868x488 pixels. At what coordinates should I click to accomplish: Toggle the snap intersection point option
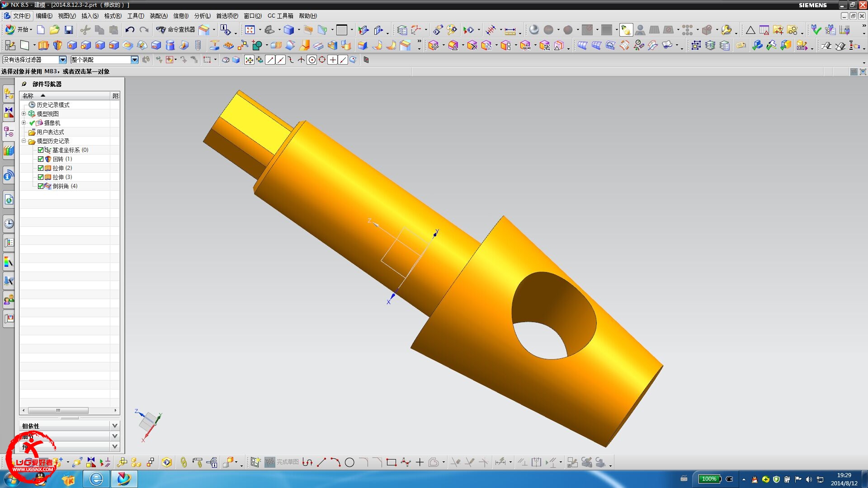click(x=301, y=60)
